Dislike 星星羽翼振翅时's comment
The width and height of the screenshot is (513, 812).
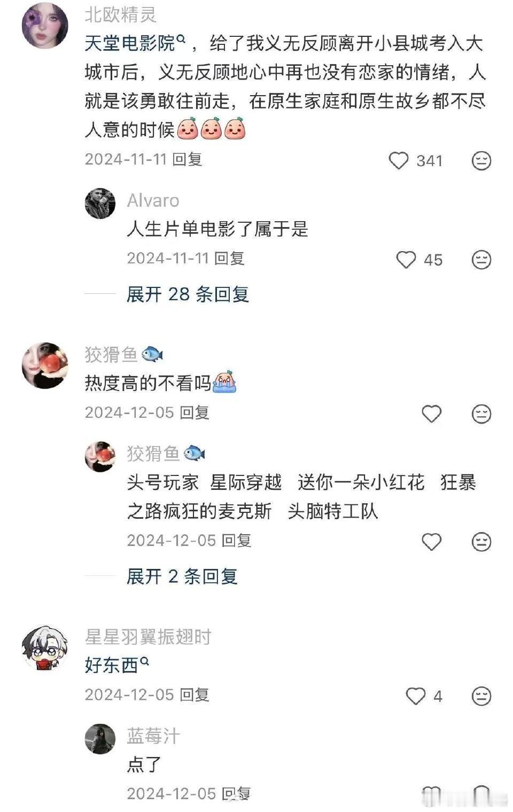(481, 696)
